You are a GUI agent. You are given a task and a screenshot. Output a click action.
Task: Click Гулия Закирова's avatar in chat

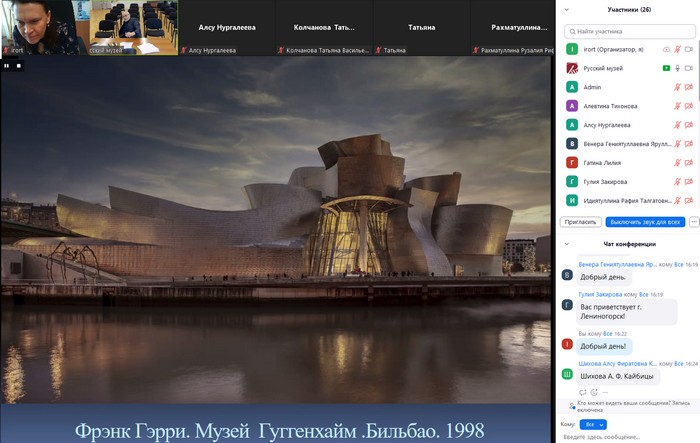pos(567,305)
